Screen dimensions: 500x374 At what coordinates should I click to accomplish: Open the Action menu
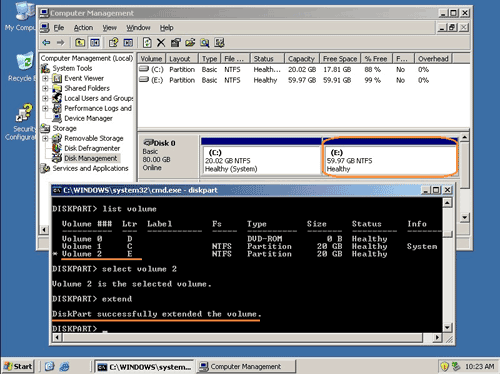click(83, 28)
